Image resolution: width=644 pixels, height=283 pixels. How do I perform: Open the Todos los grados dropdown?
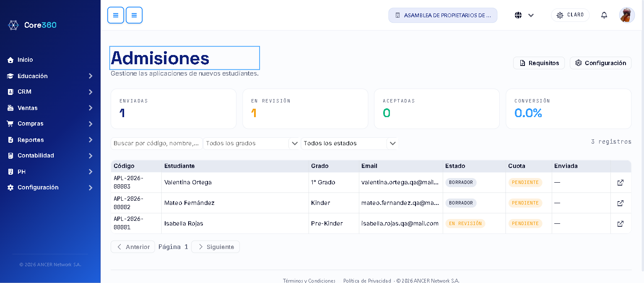click(252, 143)
